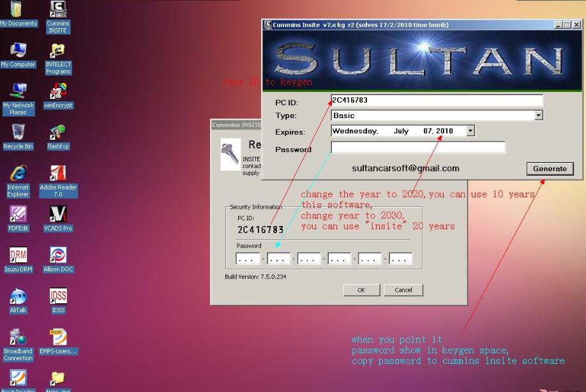Open the EMPS-Users document
This screenshot has height=392, width=586.
[x=58, y=335]
